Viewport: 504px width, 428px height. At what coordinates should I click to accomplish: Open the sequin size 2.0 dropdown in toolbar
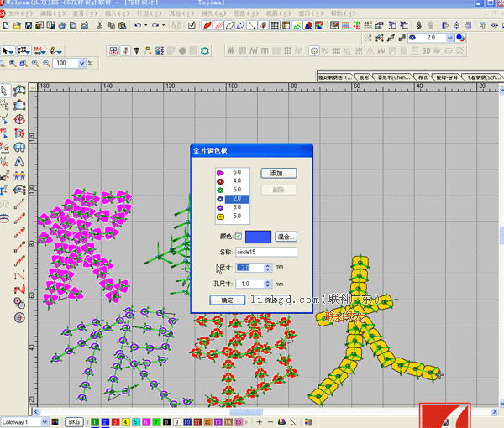tap(450, 38)
